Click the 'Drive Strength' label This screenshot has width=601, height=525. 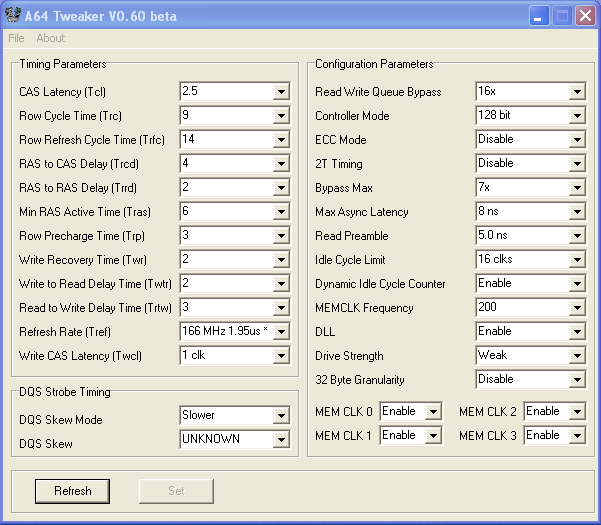click(349, 356)
